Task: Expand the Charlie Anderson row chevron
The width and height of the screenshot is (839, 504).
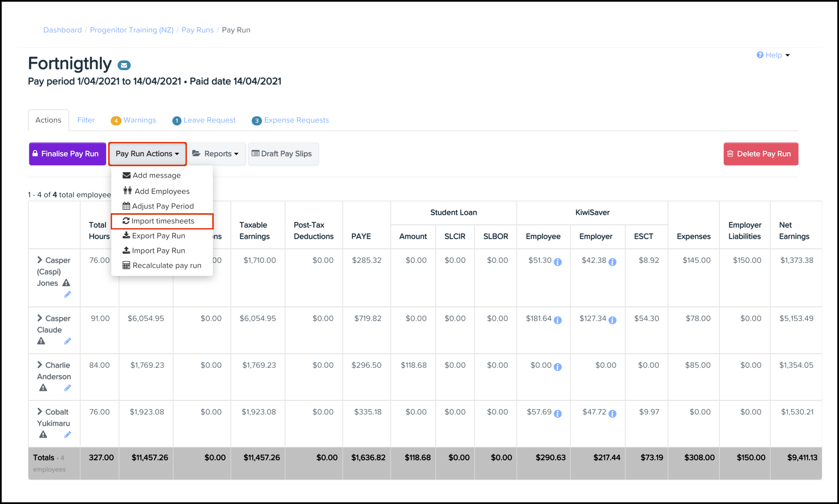Action: click(40, 365)
